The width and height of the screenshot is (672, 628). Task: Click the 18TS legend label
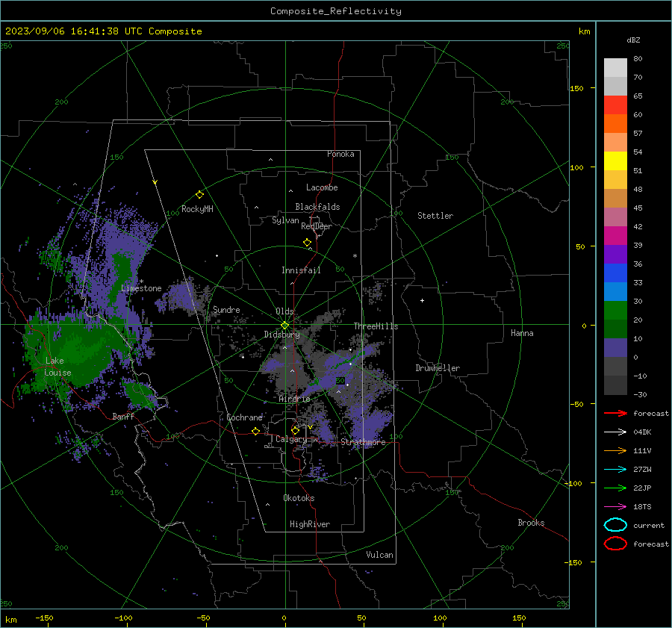pos(642,507)
